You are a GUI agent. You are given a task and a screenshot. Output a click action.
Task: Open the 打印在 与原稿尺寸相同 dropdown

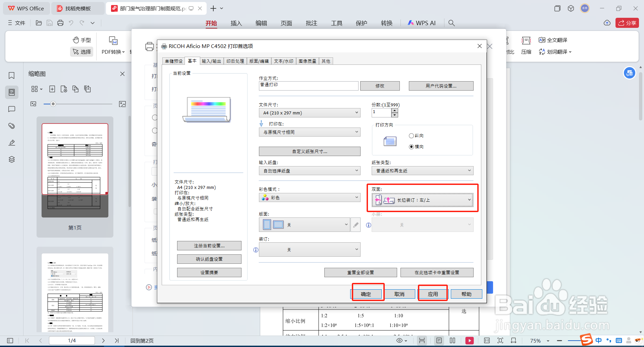point(310,132)
